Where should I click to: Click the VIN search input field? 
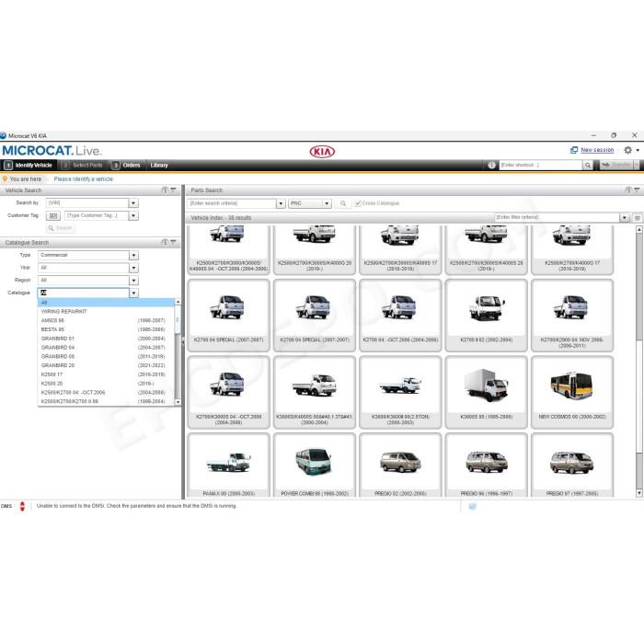click(x=87, y=203)
